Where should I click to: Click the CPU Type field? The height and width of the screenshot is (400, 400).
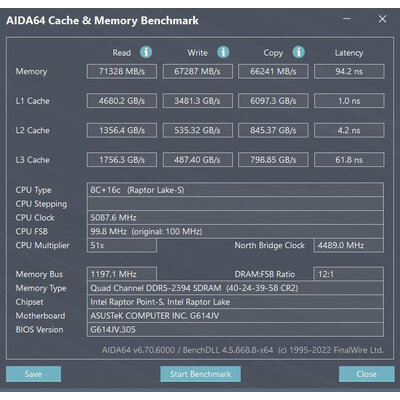point(235,190)
